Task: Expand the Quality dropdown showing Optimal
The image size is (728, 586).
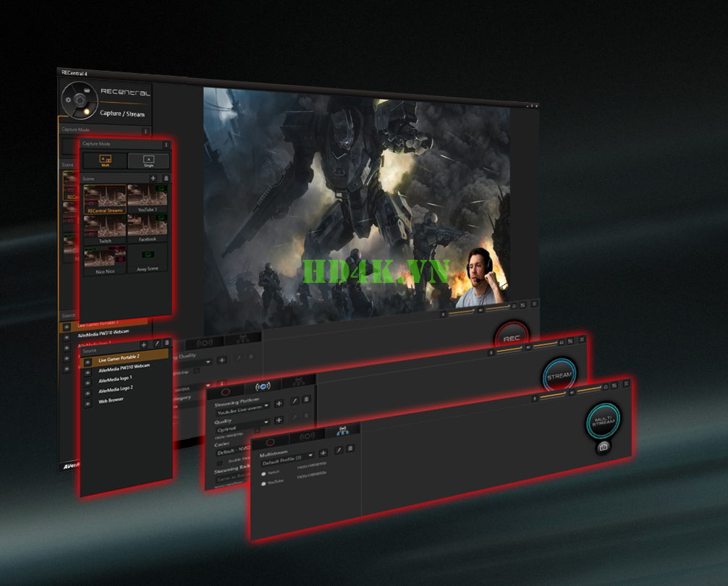Action: [266, 422]
